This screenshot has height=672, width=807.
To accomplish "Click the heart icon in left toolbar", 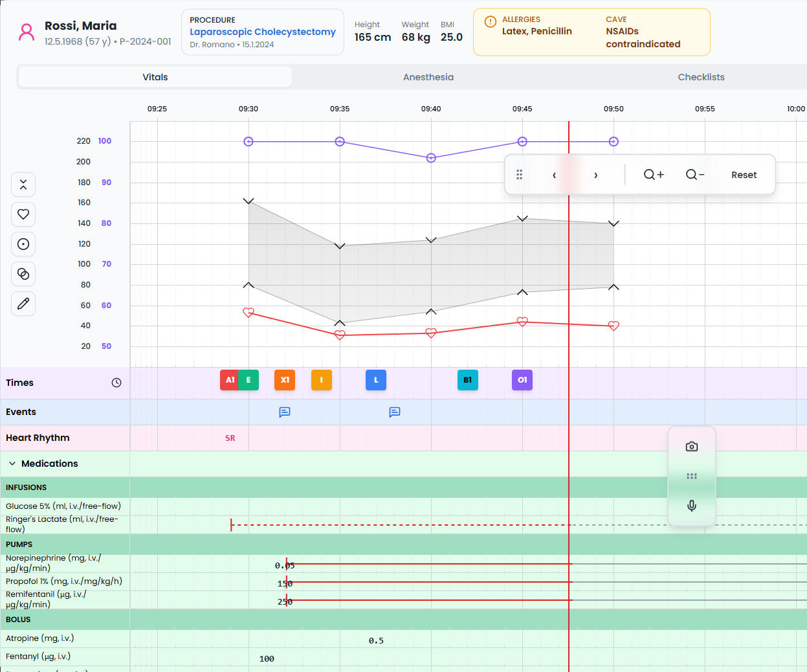I will pos(23,214).
